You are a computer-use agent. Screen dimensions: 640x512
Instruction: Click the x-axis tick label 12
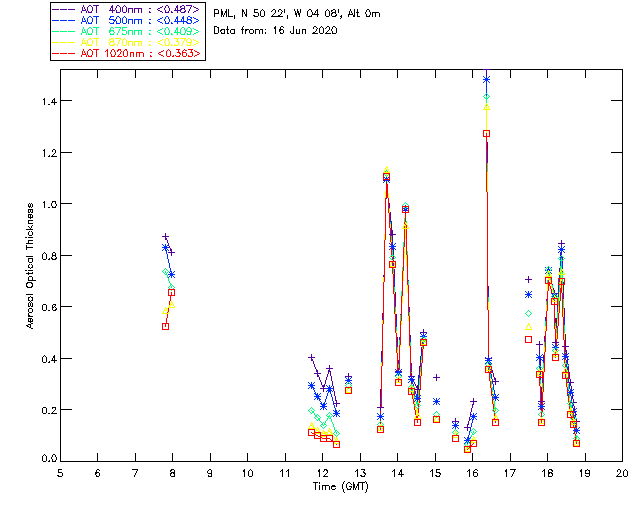[322, 472]
